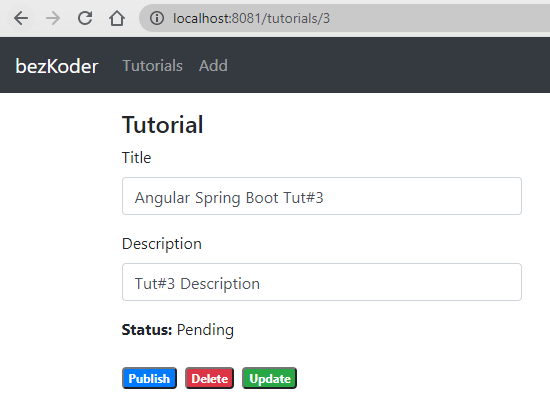Select the Add menu item in navbar
The height and width of the screenshot is (410, 550).
[x=213, y=66]
